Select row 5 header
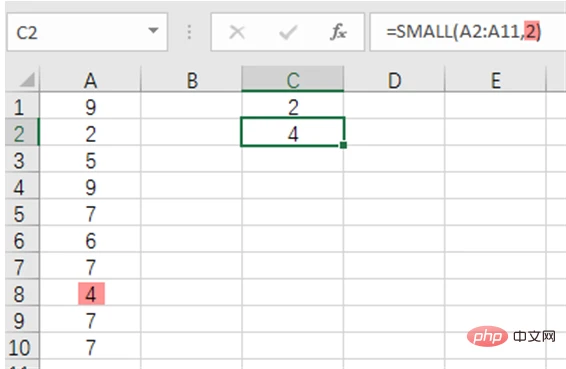566x369 pixels. 22,214
